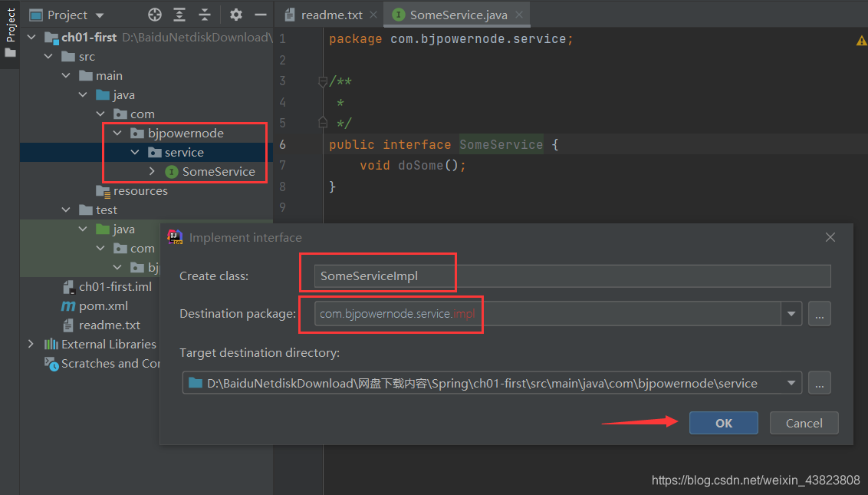
Task: Click line number 6 in the gutter
Action: coord(283,145)
